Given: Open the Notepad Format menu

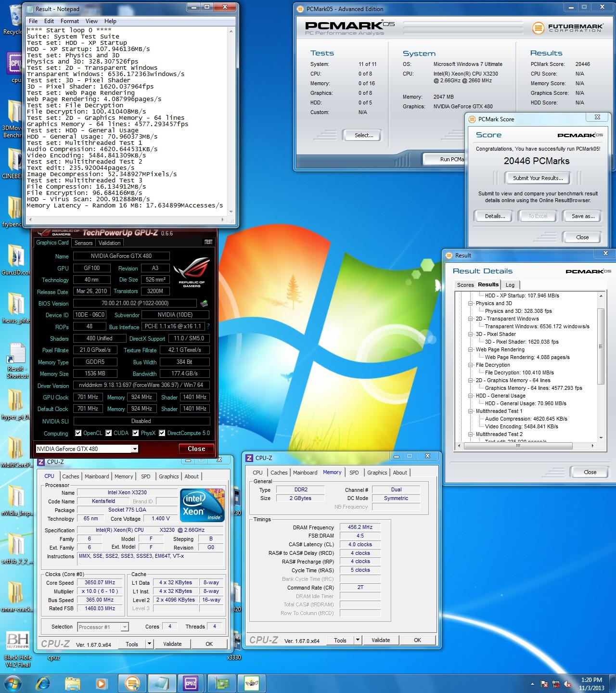Looking at the screenshot, I should click(70, 21).
